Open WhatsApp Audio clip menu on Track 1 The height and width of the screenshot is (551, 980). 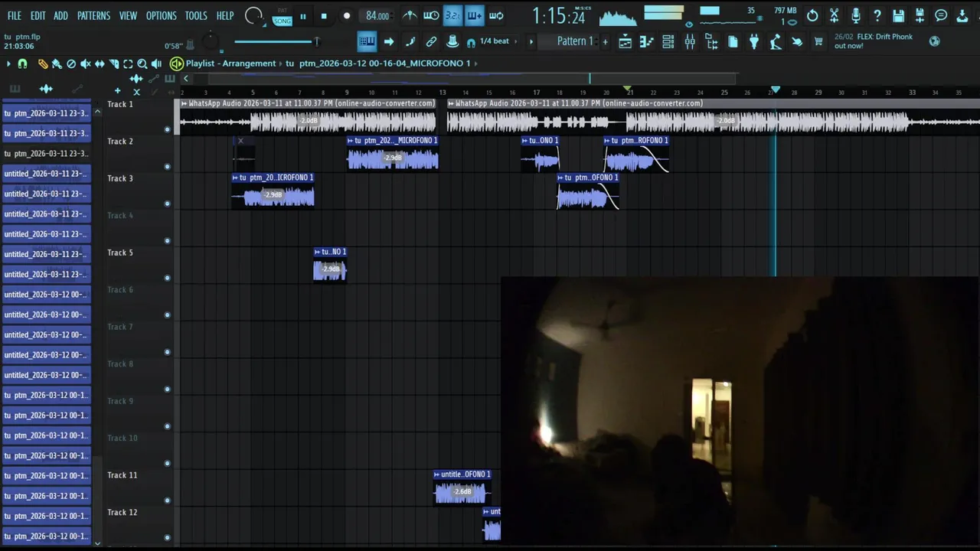pos(184,103)
